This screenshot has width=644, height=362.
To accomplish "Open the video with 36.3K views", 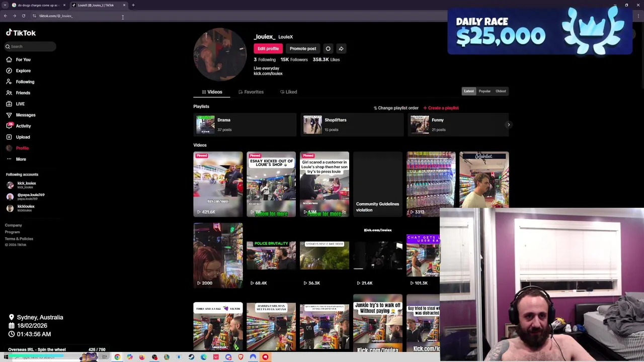I will pos(325,255).
